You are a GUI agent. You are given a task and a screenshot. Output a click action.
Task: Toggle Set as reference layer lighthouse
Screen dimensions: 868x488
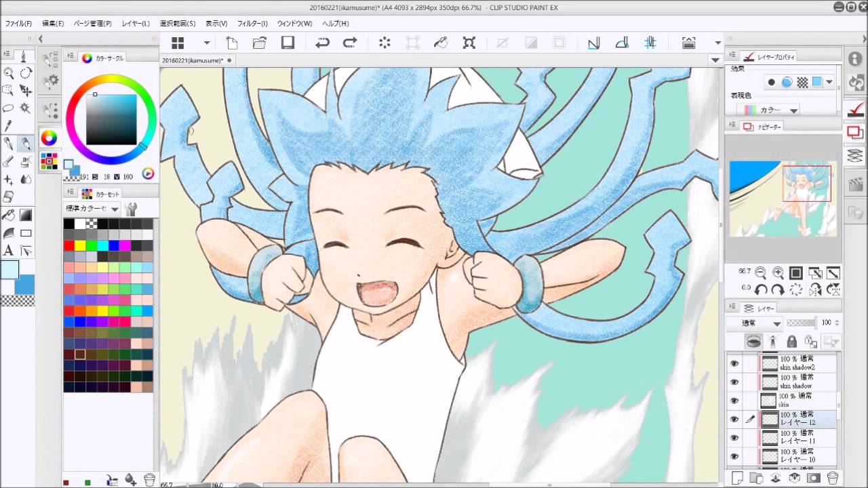(772, 342)
